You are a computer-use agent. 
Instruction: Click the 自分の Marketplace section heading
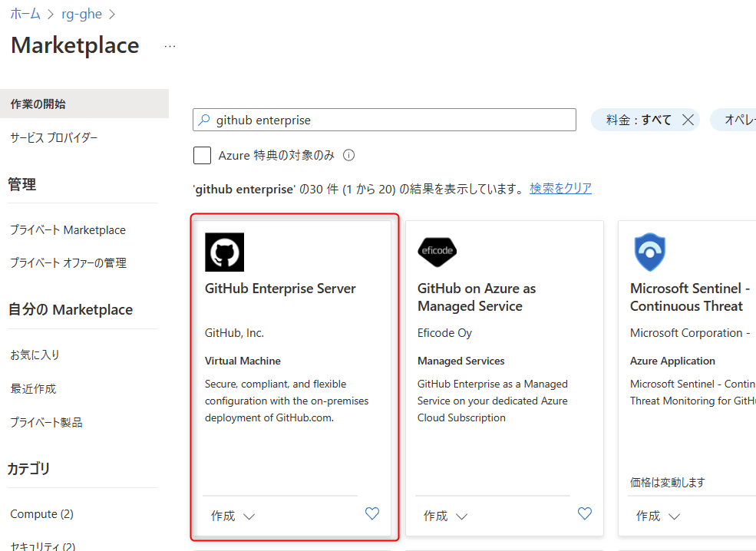71,309
